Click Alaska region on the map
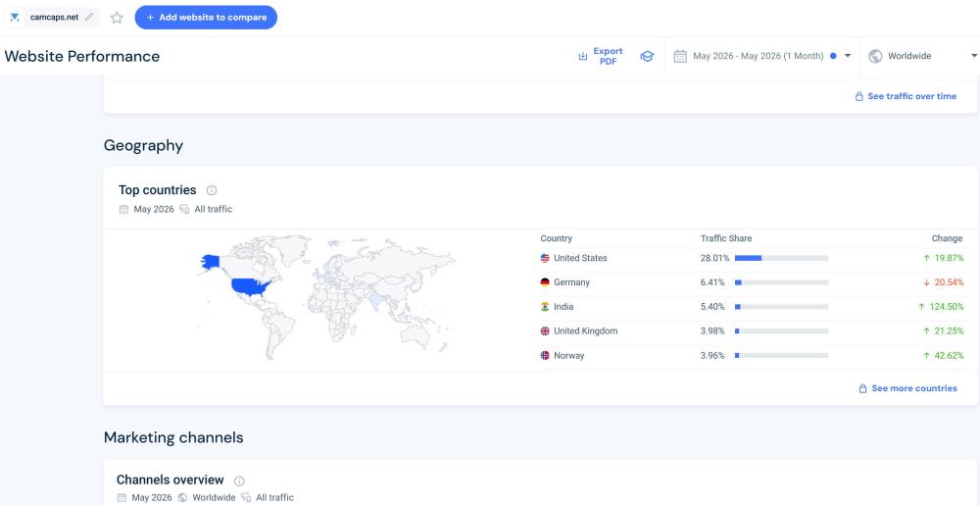The image size is (980, 506). coord(210,262)
